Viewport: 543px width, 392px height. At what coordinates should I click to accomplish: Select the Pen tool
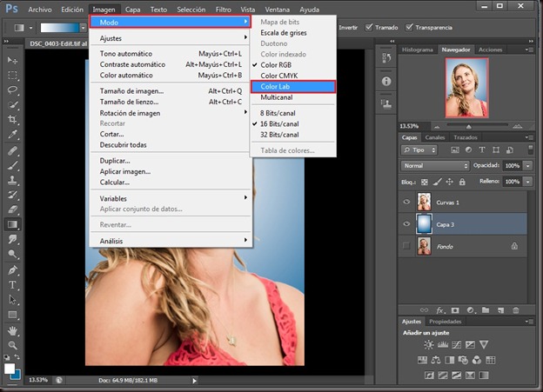point(12,270)
